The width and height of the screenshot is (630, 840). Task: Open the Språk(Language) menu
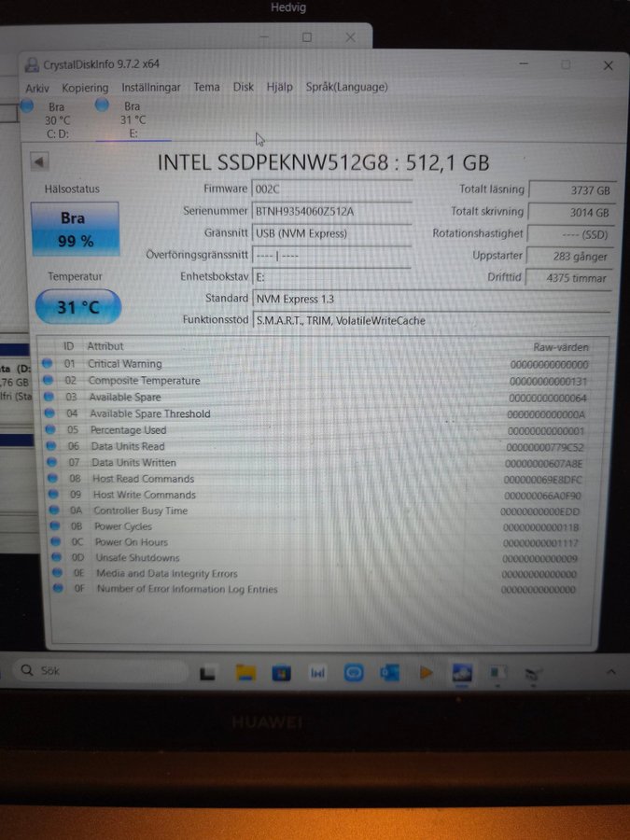click(x=346, y=87)
